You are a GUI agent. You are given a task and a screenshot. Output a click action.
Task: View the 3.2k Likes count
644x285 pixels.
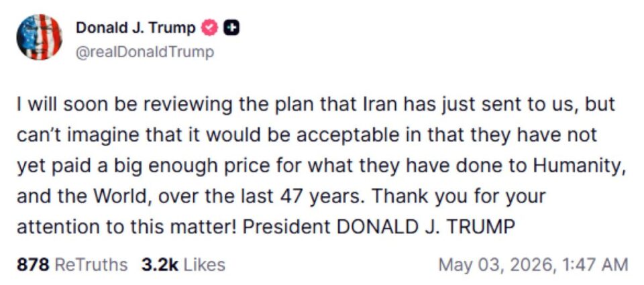click(x=160, y=264)
